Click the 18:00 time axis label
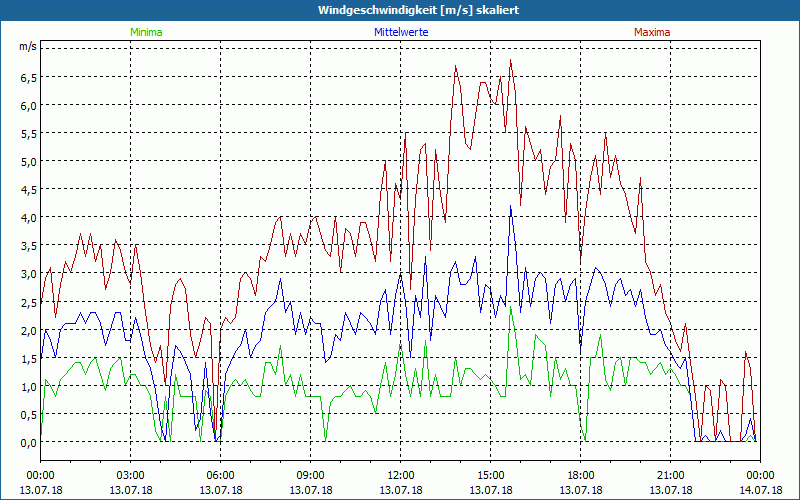 (x=581, y=476)
